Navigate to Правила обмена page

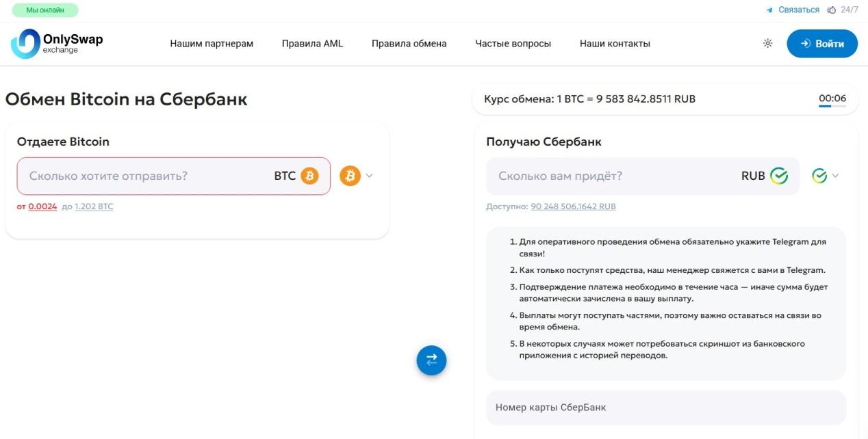point(409,42)
